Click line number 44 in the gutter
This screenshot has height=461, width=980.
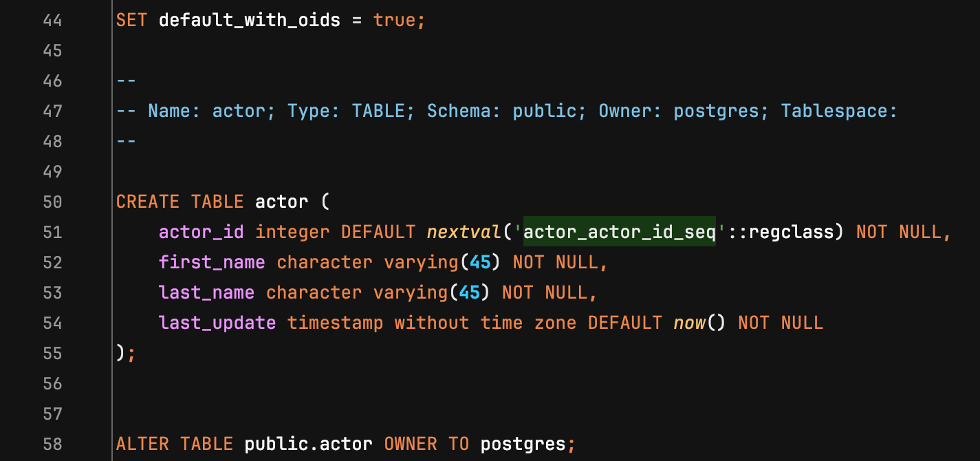point(52,20)
